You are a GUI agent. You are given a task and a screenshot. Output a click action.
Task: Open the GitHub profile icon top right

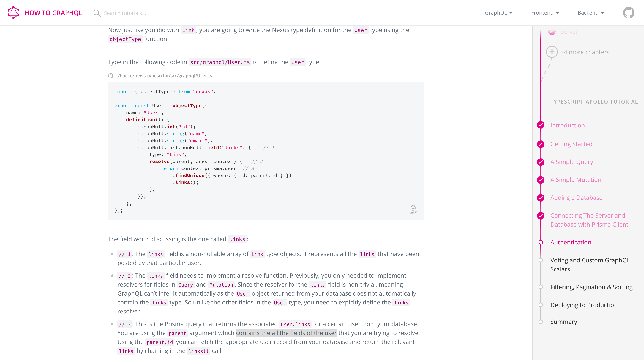[x=629, y=12]
